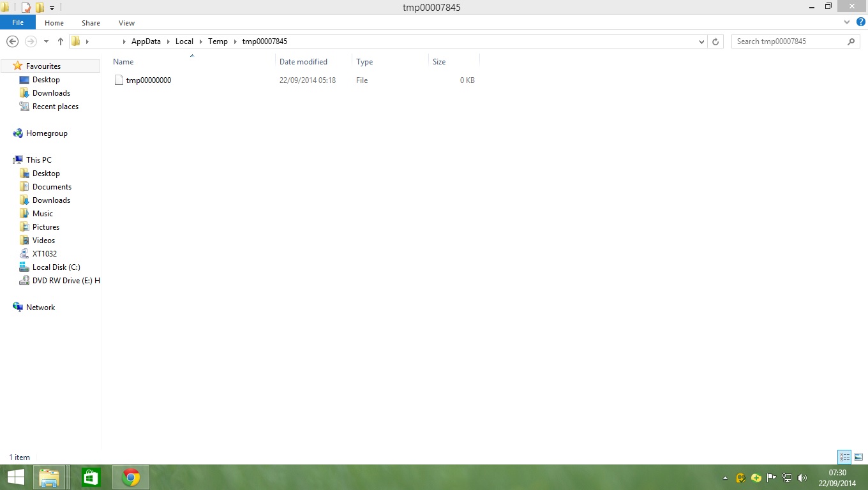This screenshot has height=490, width=868.
Task: Open Desktop under This PC
Action: tap(46, 174)
